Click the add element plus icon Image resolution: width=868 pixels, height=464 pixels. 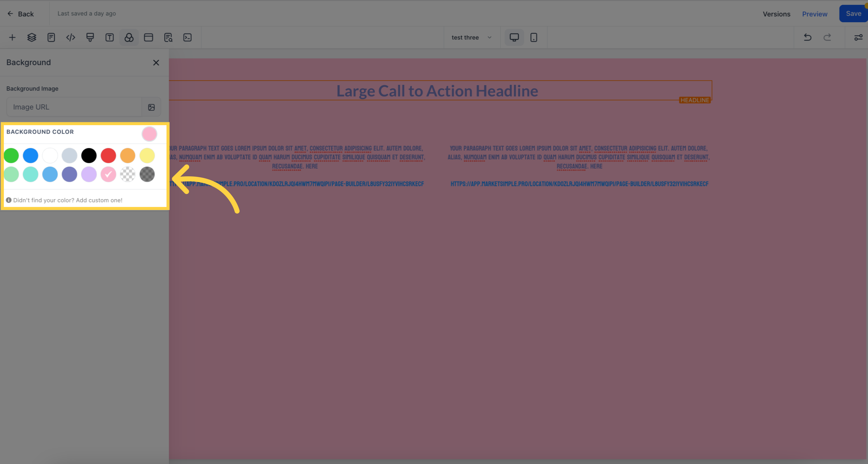pyautogui.click(x=12, y=37)
